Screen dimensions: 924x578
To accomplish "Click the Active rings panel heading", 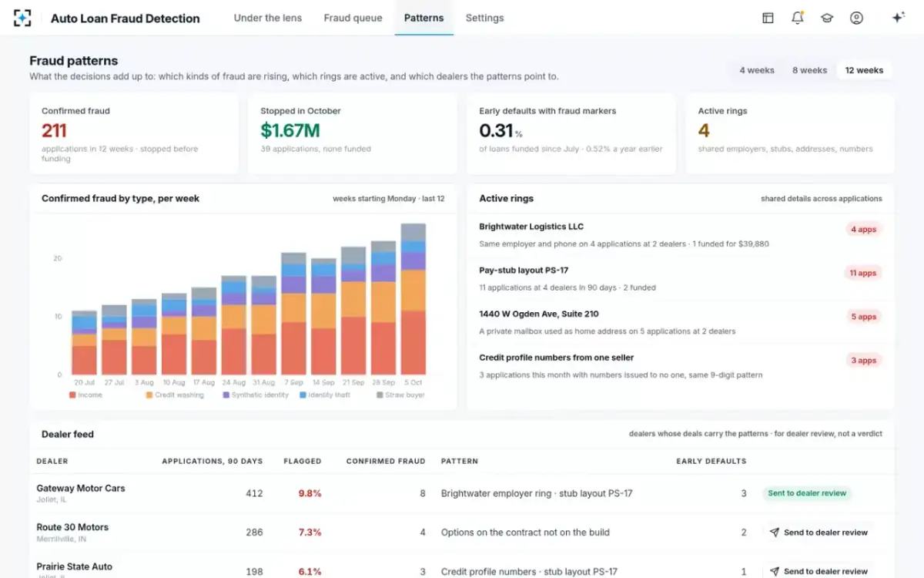I will [x=506, y=198].
